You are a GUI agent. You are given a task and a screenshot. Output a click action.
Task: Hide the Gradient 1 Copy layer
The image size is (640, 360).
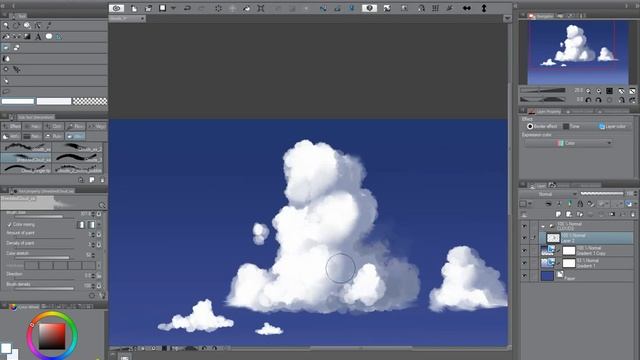(524, 251)
